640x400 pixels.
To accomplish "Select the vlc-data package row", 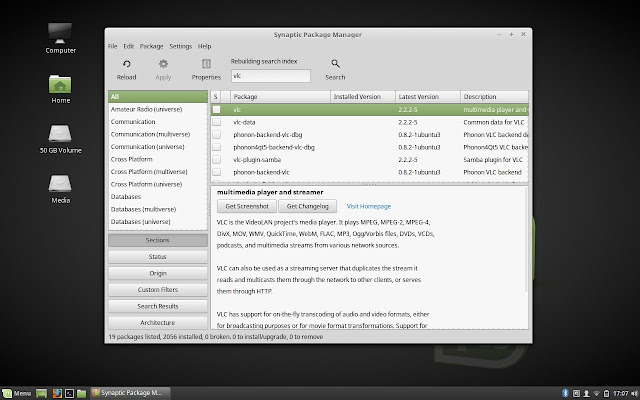I will 369,122.
